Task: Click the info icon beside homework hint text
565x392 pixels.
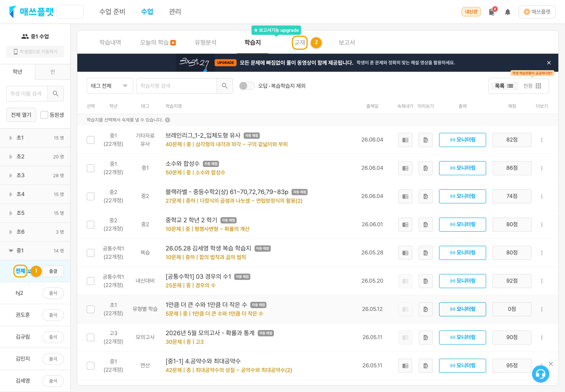Action: 167,120
